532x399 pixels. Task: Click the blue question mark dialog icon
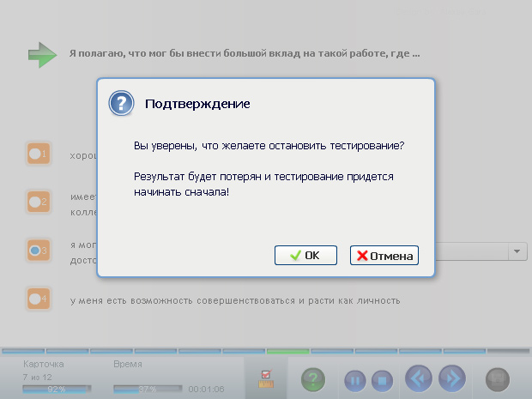click(x=122, y=103)
